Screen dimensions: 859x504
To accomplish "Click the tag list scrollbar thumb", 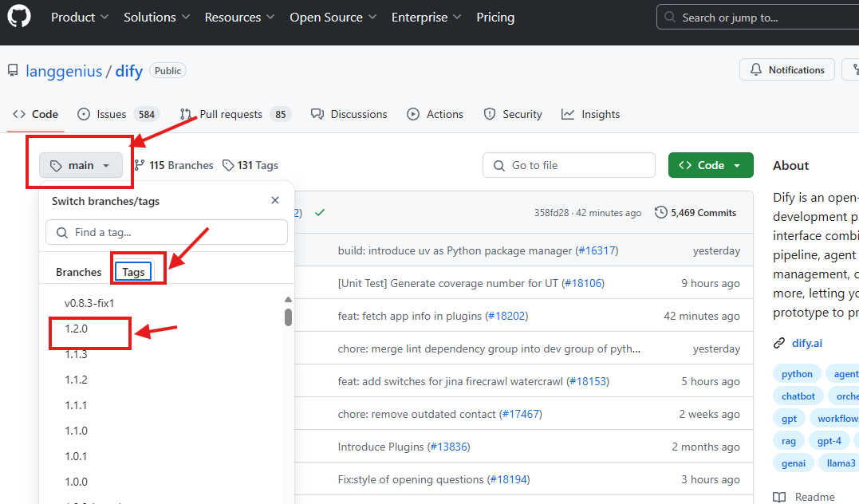I will [x=288, y=317].
